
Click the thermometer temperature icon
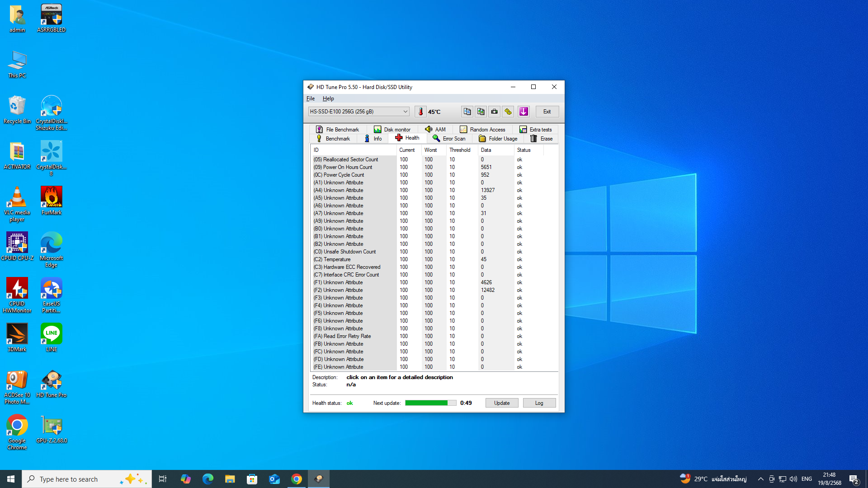click(x=420, y=112)
